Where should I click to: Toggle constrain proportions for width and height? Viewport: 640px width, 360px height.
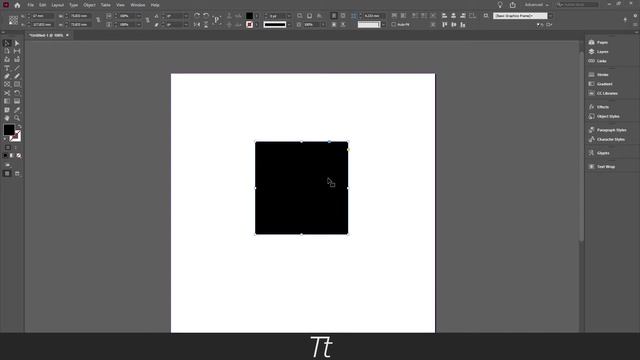(x=98, y=20)
